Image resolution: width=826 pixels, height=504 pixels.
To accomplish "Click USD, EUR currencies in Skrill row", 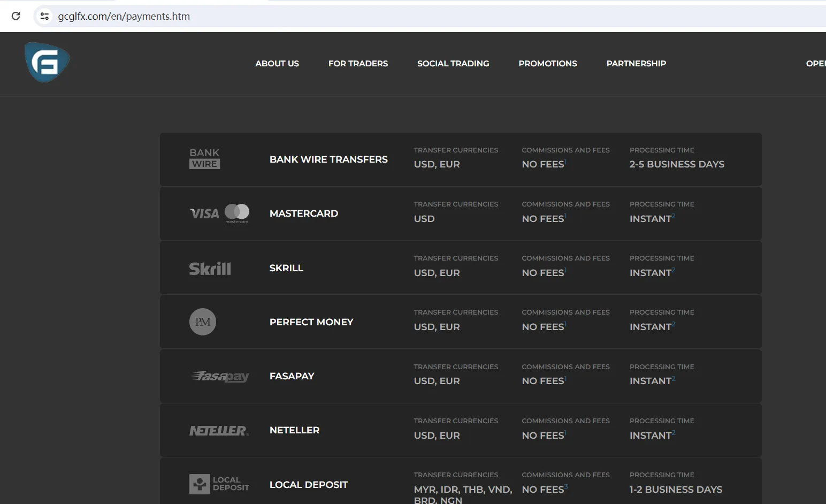I will click(x=437, y=273).
